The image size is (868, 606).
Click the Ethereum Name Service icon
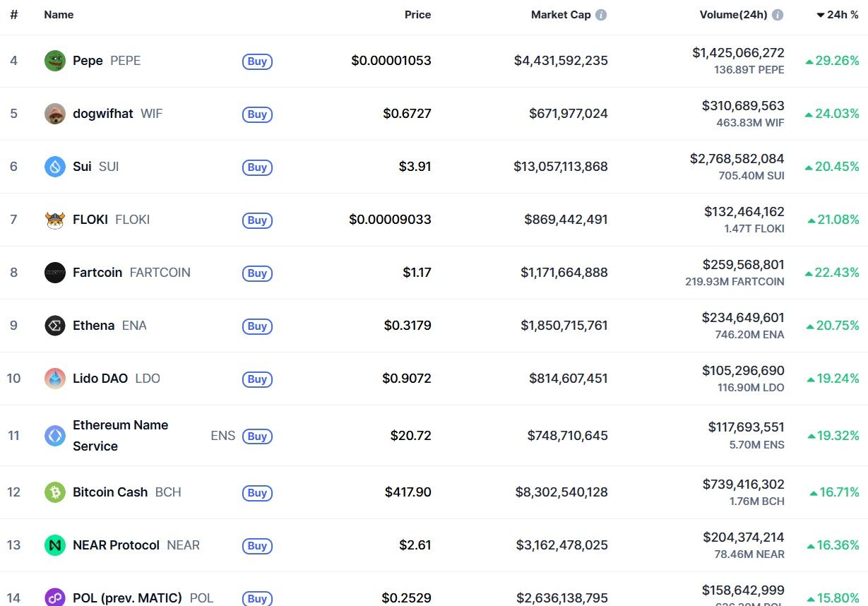click(x=55, y=436)
